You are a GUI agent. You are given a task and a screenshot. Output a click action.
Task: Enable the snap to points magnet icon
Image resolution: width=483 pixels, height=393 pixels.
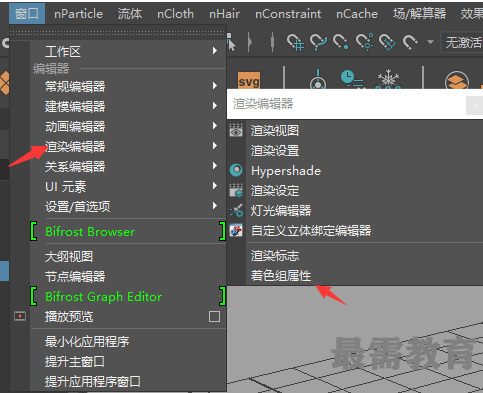(341, 42)
